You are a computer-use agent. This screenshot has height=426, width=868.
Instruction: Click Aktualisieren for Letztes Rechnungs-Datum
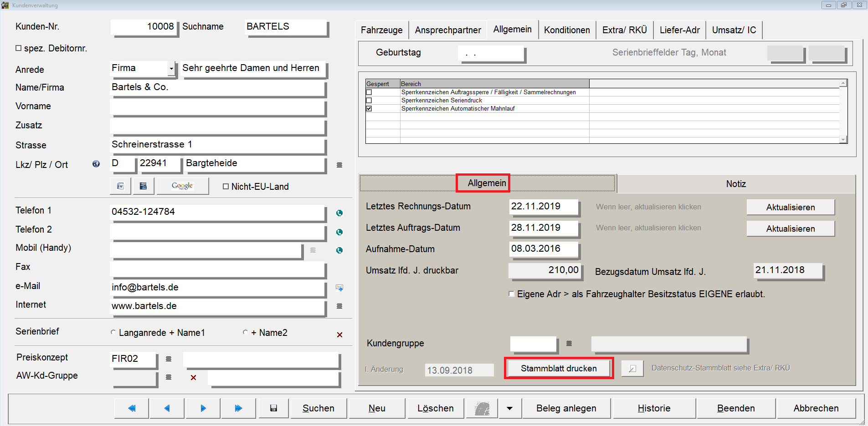coord(791,207)
